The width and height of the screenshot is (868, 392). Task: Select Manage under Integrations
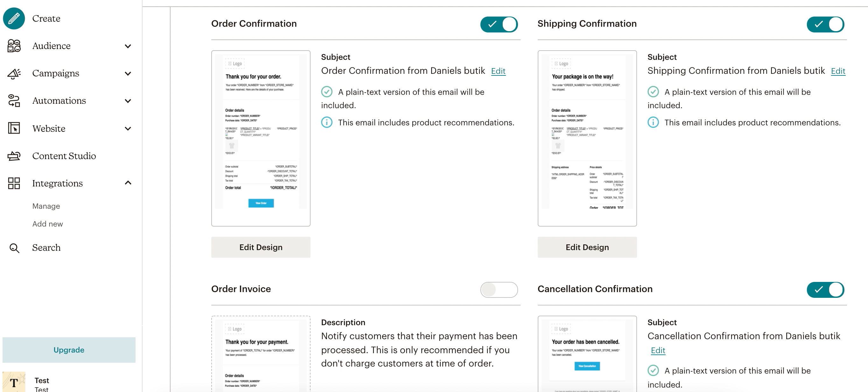46,206
